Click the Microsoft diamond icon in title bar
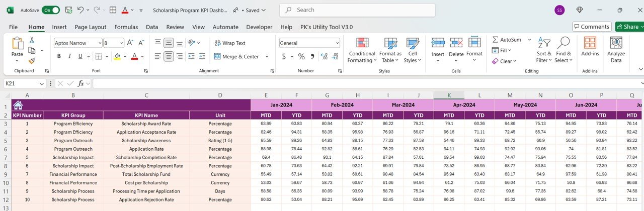This screenshot has width=644, height=211. 580,10
